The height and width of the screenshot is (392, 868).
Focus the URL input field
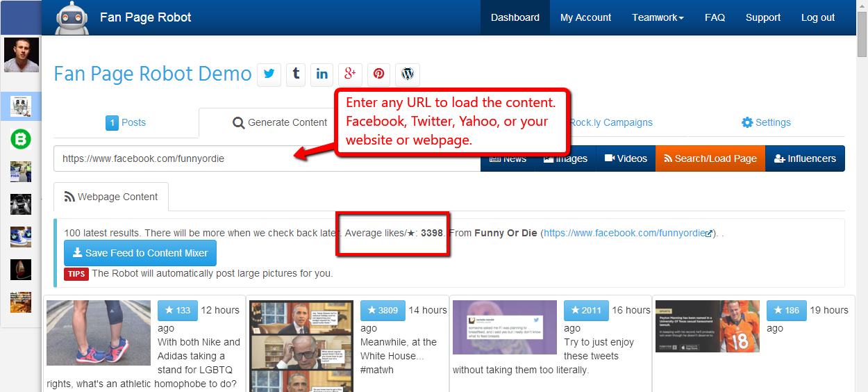click(267, 158)
